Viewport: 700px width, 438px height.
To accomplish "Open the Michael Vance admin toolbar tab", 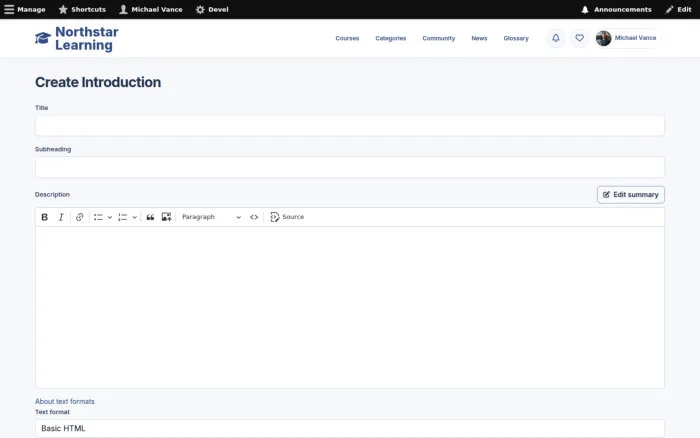I will (x=151, y=9).
